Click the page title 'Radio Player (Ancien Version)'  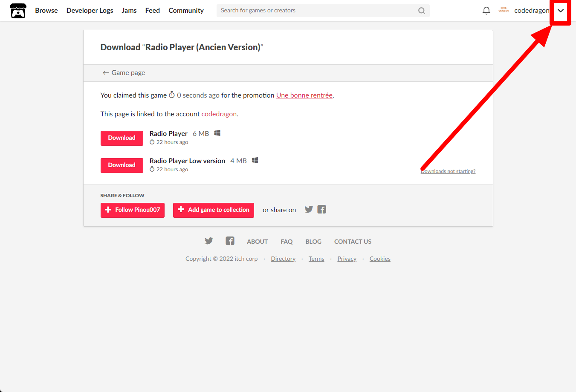[x=203, y=47]
